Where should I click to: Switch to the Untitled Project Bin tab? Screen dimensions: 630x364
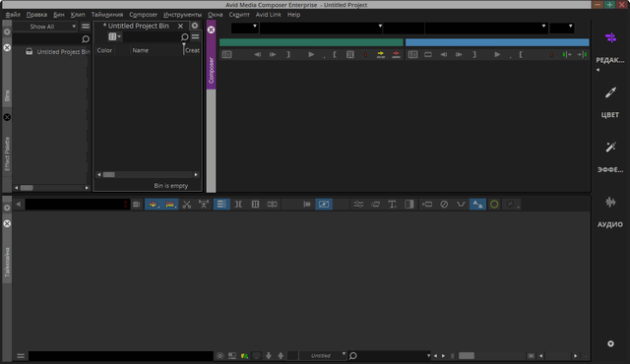click(136, 26)
